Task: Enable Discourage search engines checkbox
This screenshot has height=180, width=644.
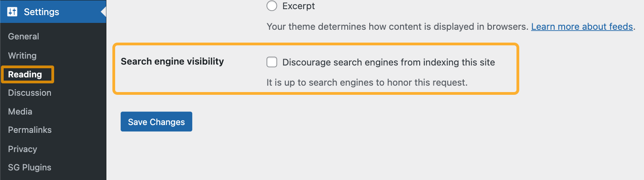Action: (x=272, y=62)
